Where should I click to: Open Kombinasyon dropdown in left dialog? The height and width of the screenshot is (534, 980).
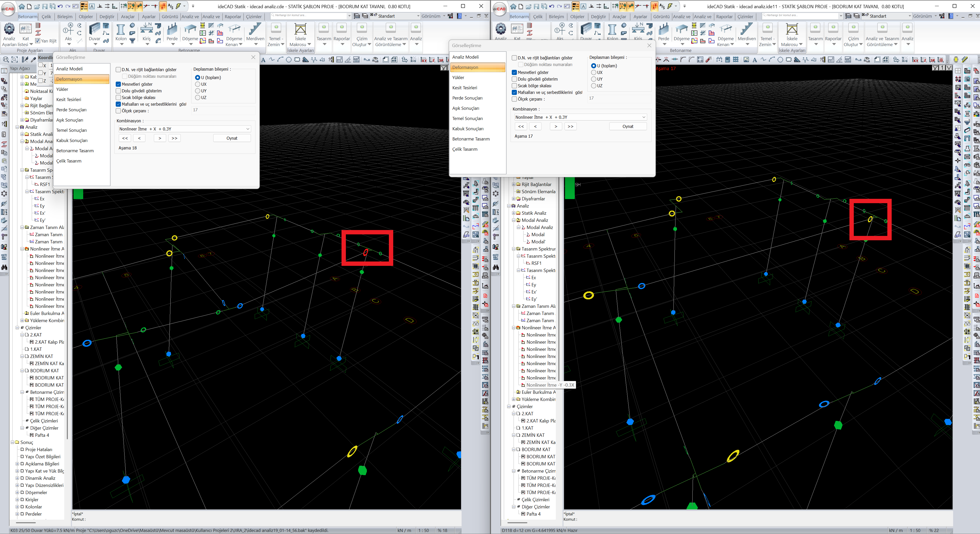(x=248, y=129)
